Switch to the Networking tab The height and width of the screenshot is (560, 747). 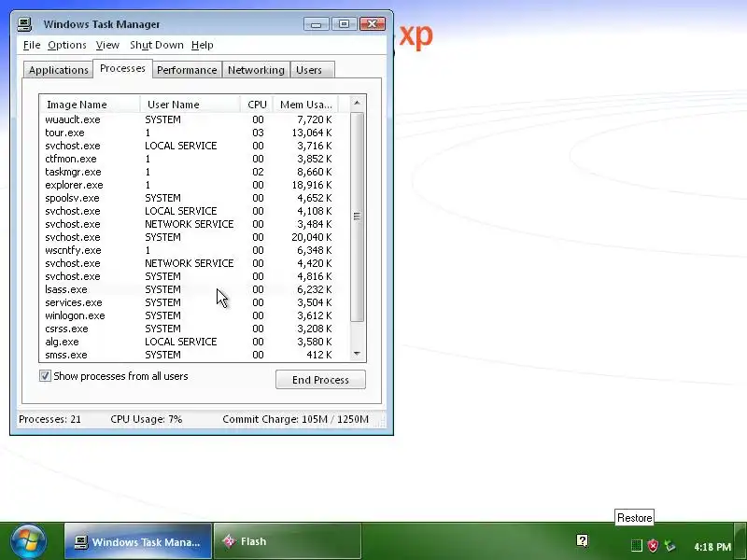click(x=256, y=70)
